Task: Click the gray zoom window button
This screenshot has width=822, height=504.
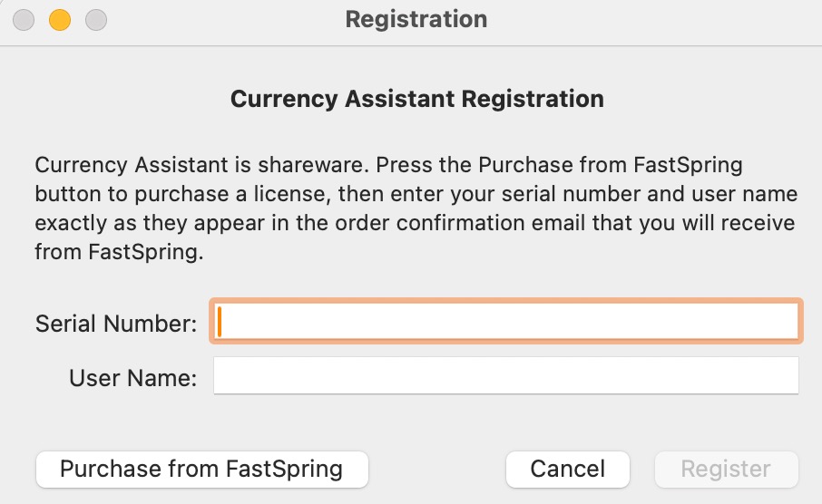Action: pos(95,19)
